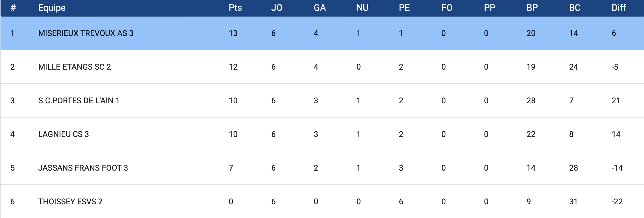
Task: Select the NU column header
Action: click(362, 8)
